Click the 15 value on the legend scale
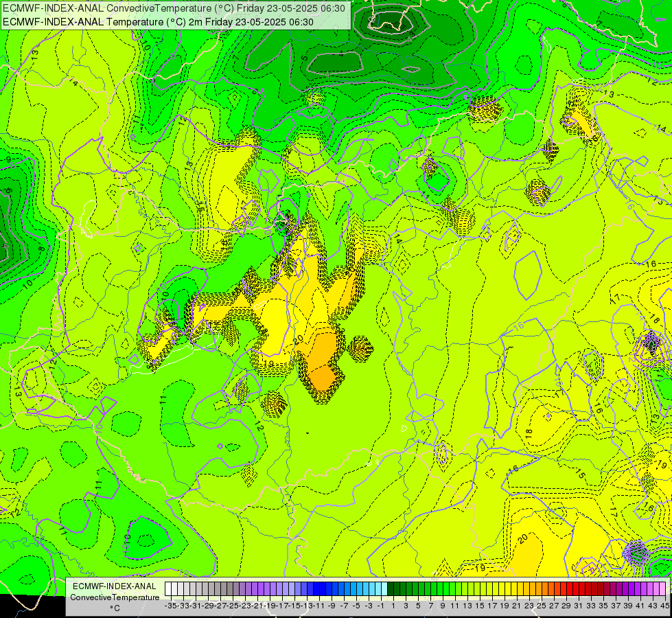 tap(480, 606)
